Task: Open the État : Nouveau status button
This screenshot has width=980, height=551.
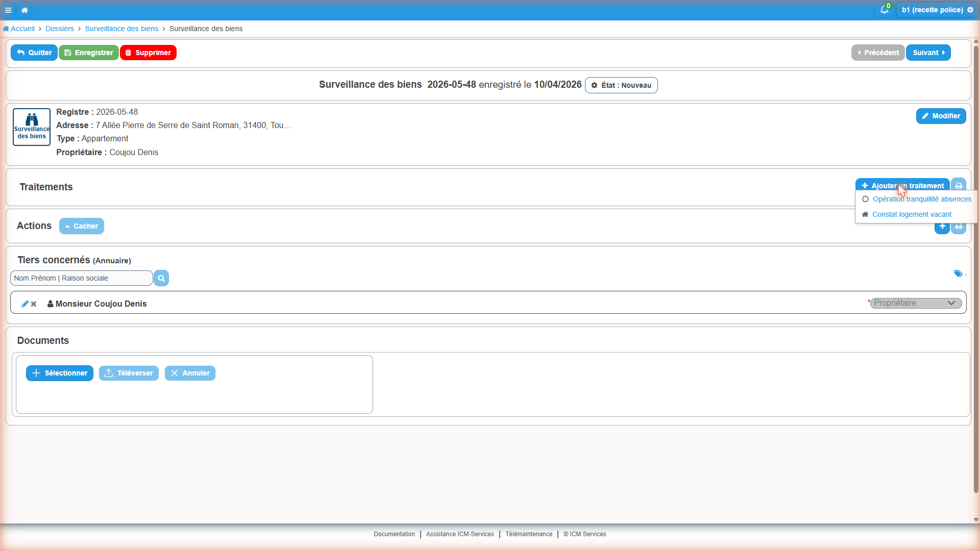Action: pos(621,85)
